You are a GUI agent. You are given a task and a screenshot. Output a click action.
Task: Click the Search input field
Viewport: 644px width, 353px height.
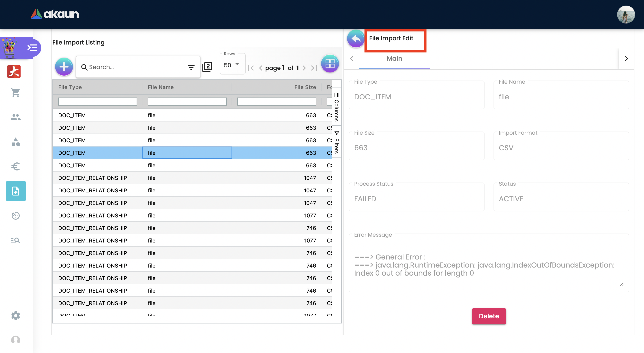135,67
